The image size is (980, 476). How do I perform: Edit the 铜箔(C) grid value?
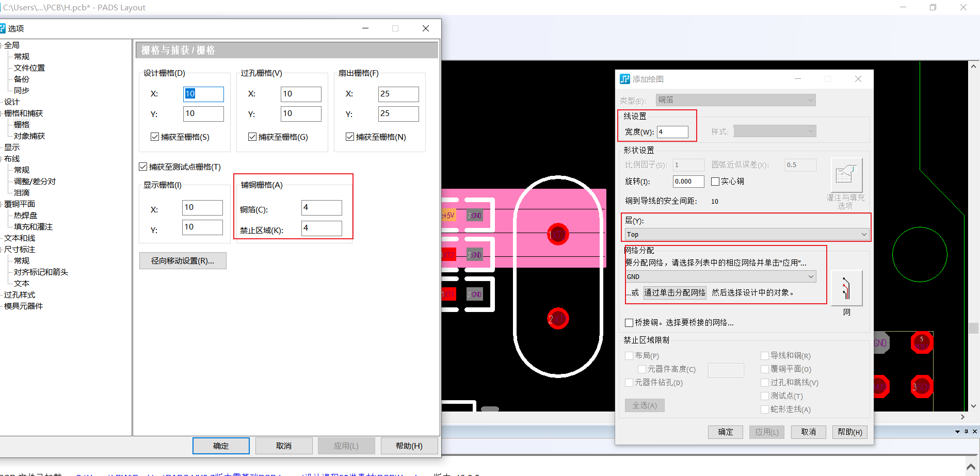click(x=322, y=207)
